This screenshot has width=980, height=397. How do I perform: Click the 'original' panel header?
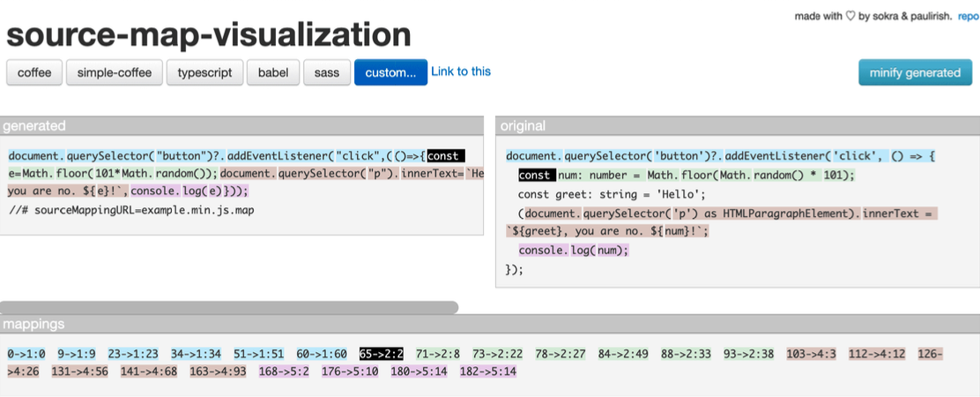(738, 125)
